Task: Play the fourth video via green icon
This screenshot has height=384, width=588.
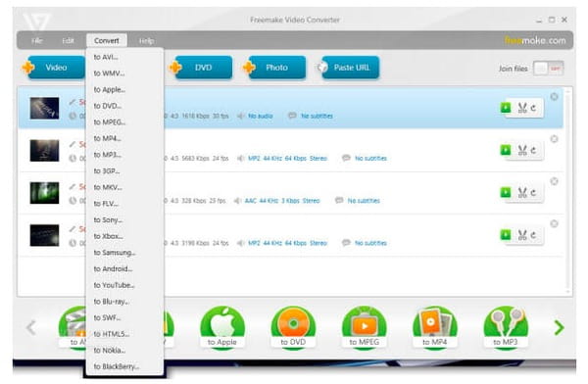Action: [506, 235]
